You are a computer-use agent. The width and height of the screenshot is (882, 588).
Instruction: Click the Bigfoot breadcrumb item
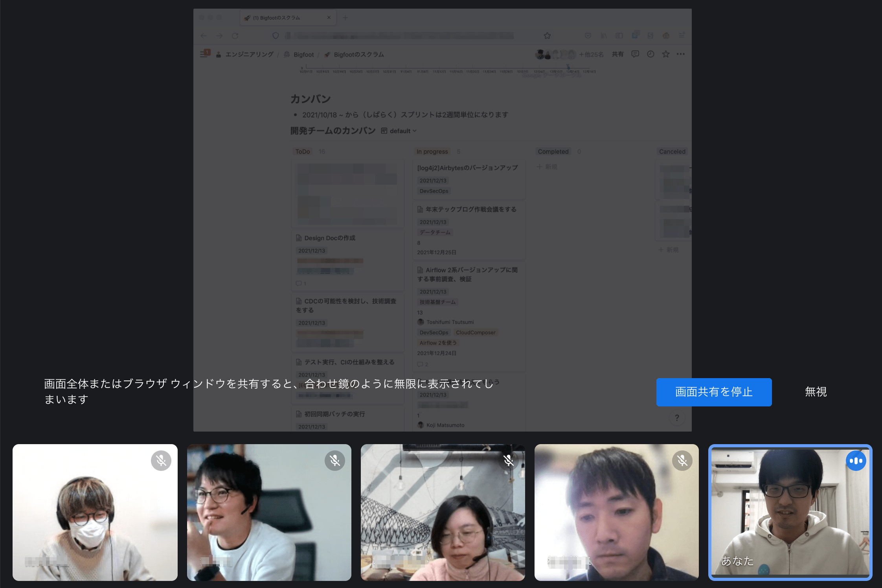pos(303,55)
